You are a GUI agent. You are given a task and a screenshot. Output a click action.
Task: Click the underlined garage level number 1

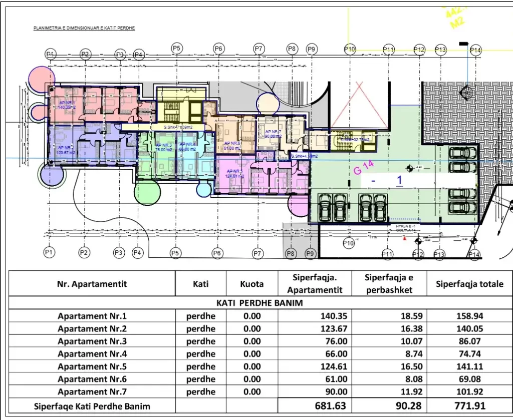coord(399,180)
